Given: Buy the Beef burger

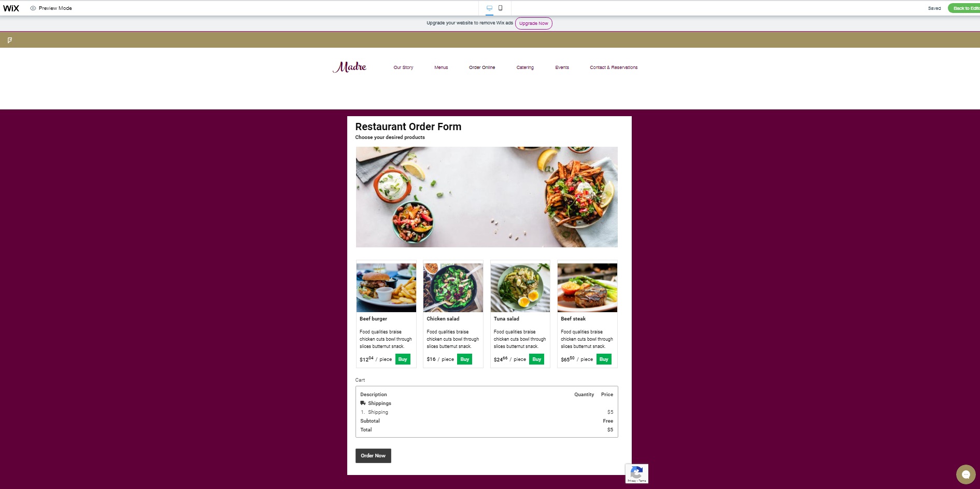Looking at the screenshot, I should pyautogui.click(x=403, y=359).
